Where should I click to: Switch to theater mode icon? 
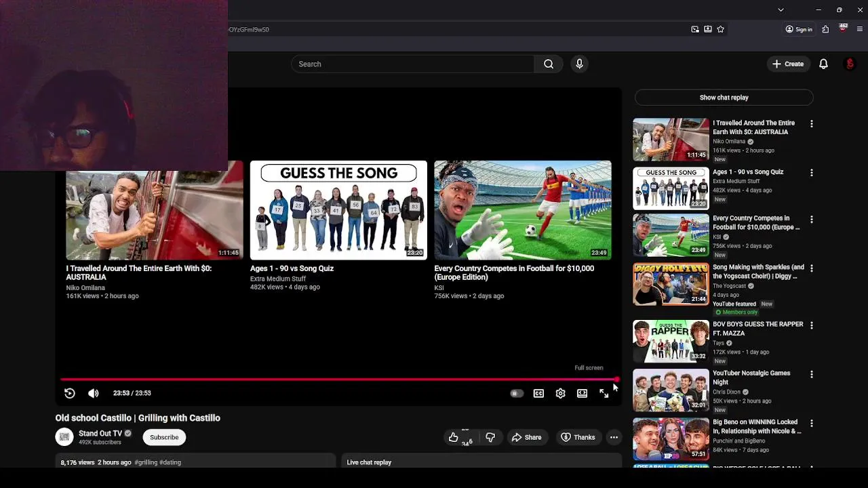(582, 393)
